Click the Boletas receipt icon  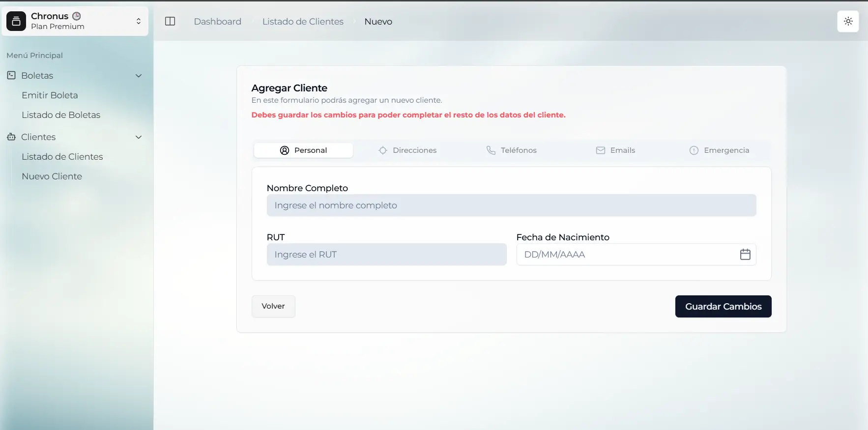[x=11, y=75]
